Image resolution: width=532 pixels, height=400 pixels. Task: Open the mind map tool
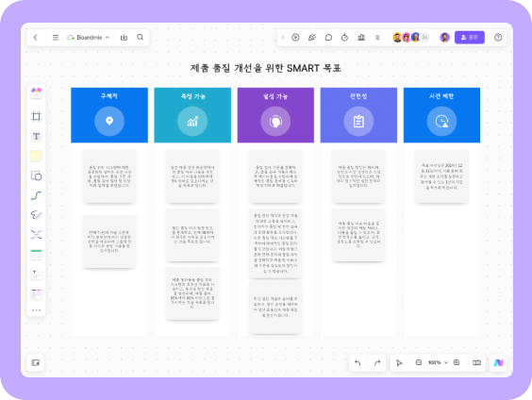coord(36,235)
